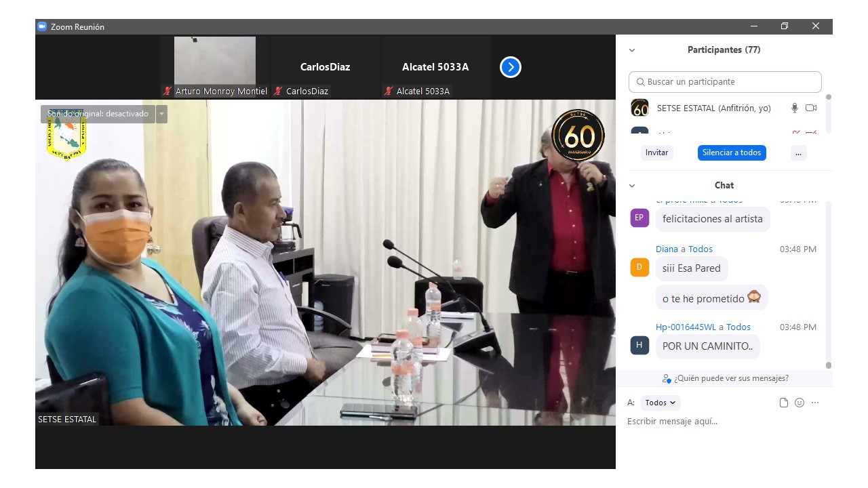Screen dimensions: 868x488
Task: Click the Zoom app icon in title bar
Action: click(x=42, y=26)
